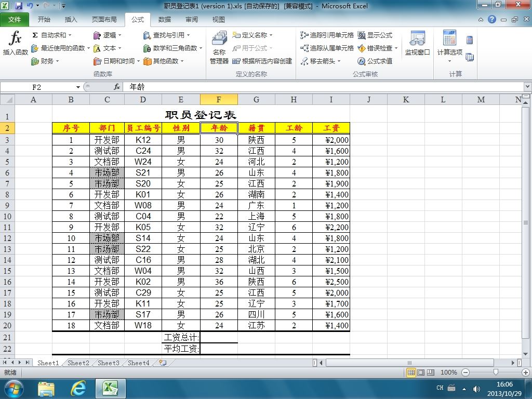The image size is (532, 399).
Task: Switch to Page Layout (页面布局) tab
Action: click(104, 20)
